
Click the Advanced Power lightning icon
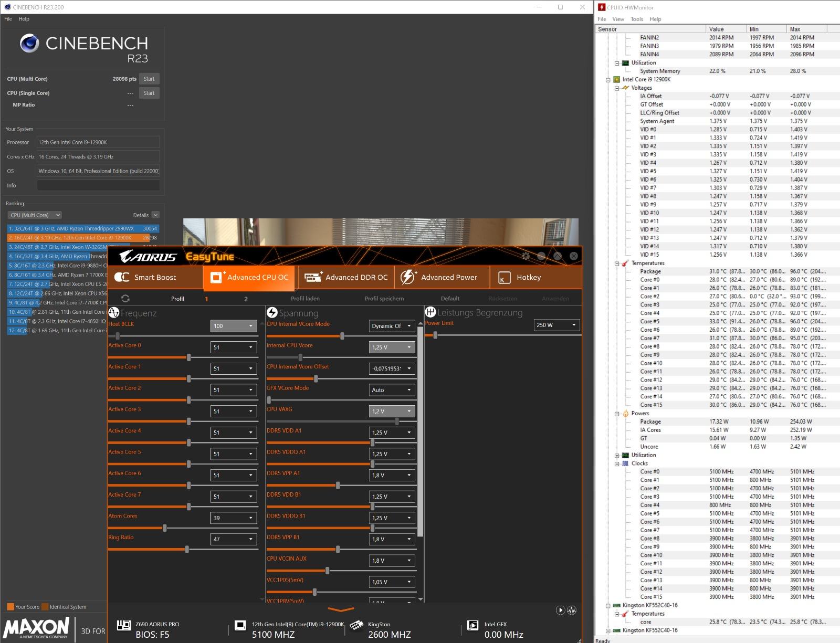click(x=408, y=277)
